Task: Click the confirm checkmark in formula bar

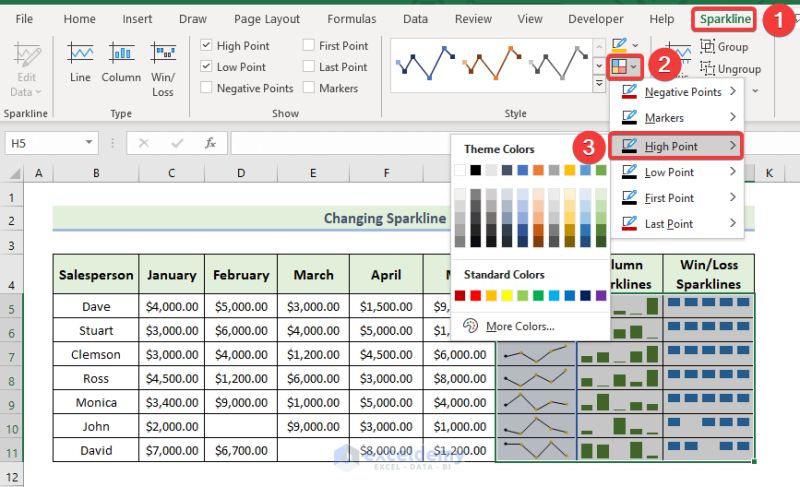Action: [177, 143]
